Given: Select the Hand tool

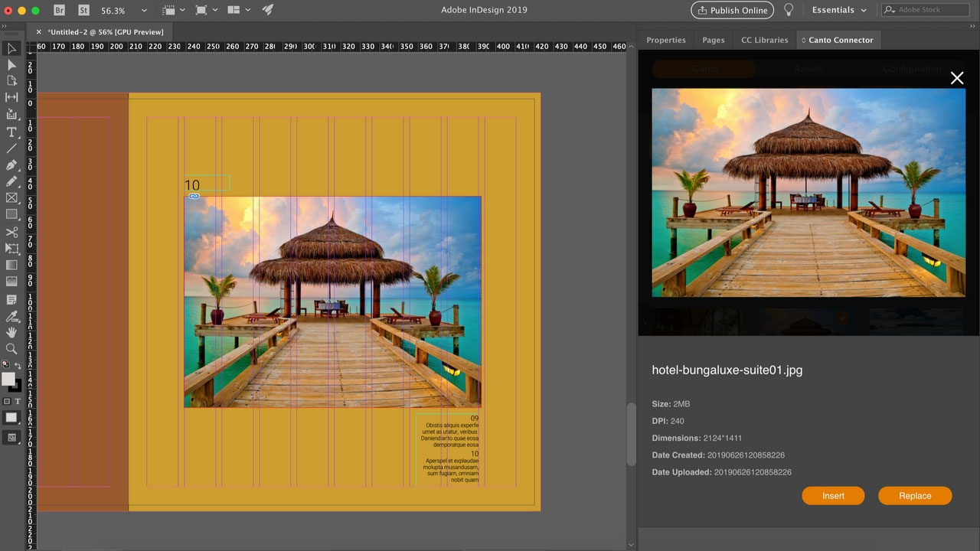Looking at the screenshot, I should coord(11,331).
